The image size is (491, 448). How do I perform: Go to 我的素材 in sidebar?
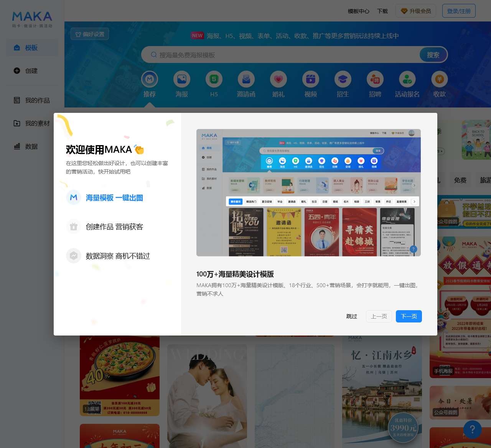click(32, 123)
